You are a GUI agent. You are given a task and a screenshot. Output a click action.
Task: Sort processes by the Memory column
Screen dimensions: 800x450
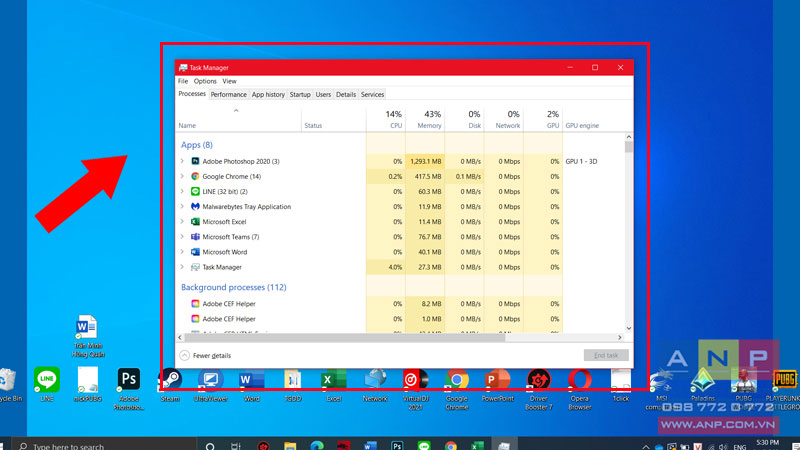[425, 119]
